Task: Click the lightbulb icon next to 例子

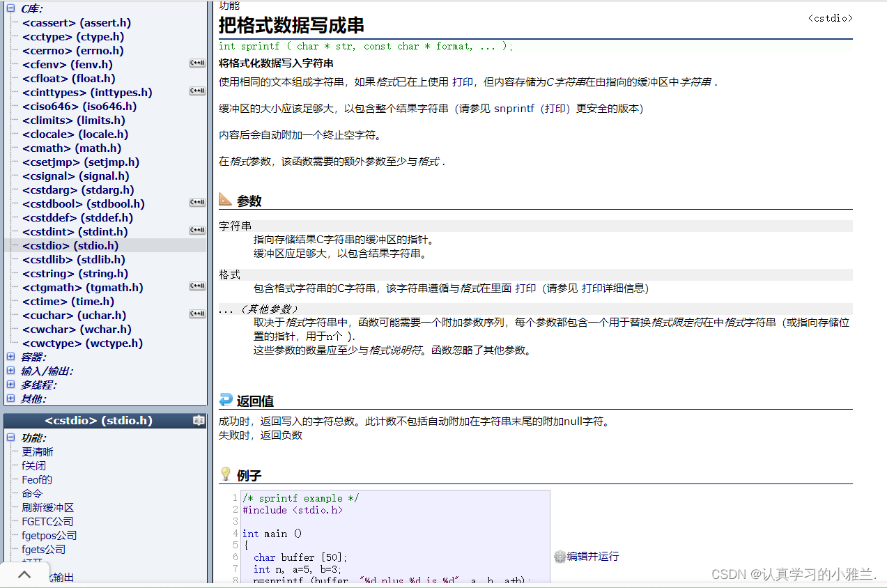Action: pos(226,474)
